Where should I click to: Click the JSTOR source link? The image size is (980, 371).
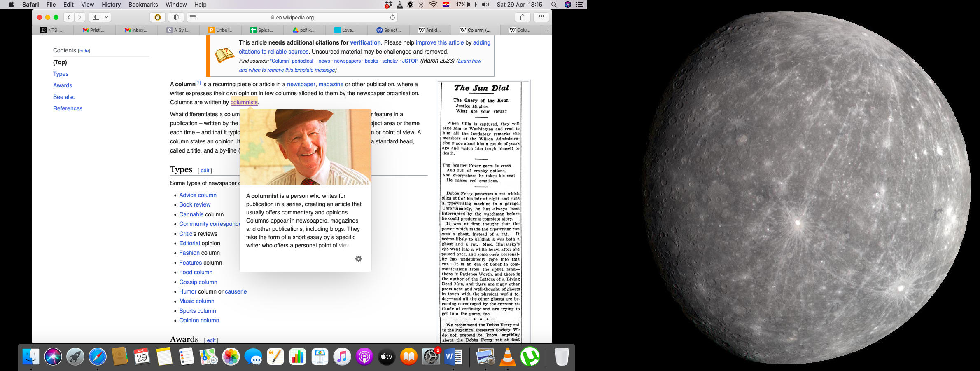410,61
